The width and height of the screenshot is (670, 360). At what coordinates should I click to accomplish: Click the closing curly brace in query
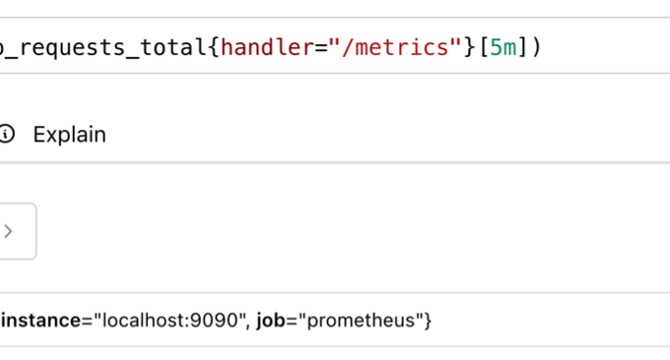470,47
